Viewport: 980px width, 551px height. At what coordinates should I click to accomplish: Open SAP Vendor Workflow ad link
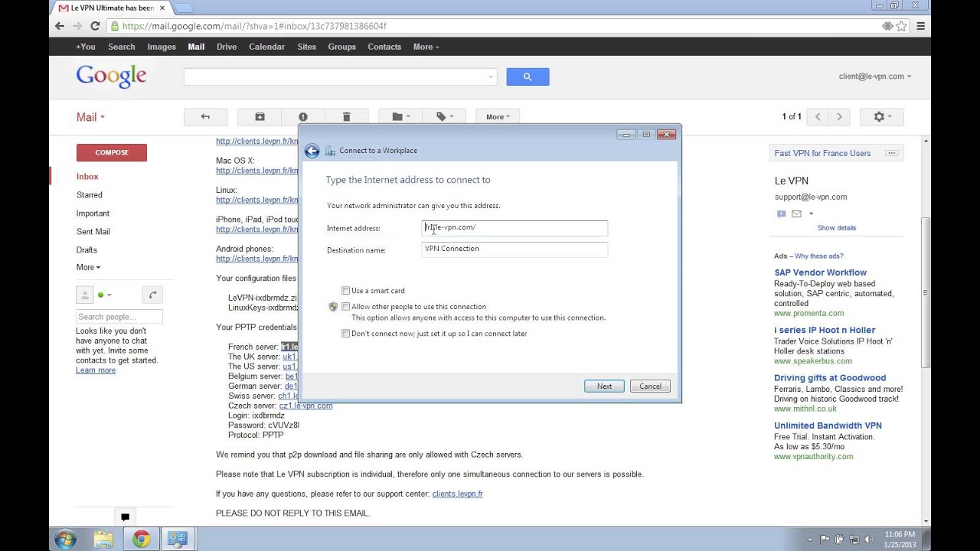820,272
